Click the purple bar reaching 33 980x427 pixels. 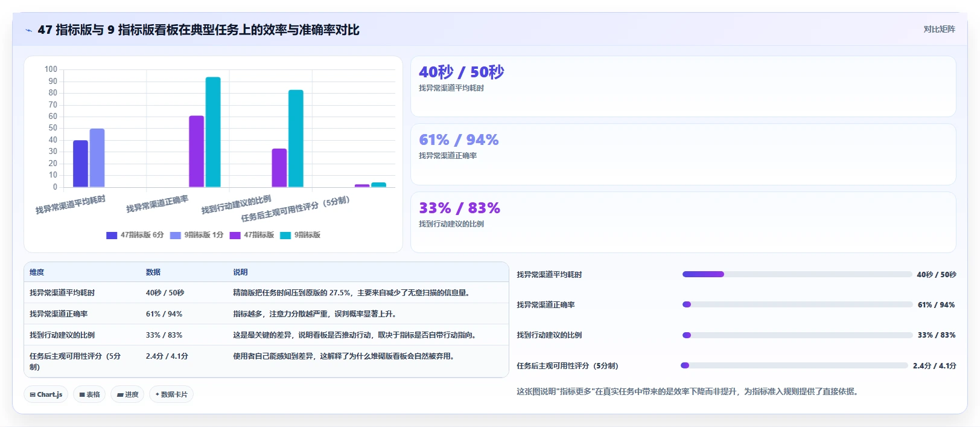coord(279,168)
